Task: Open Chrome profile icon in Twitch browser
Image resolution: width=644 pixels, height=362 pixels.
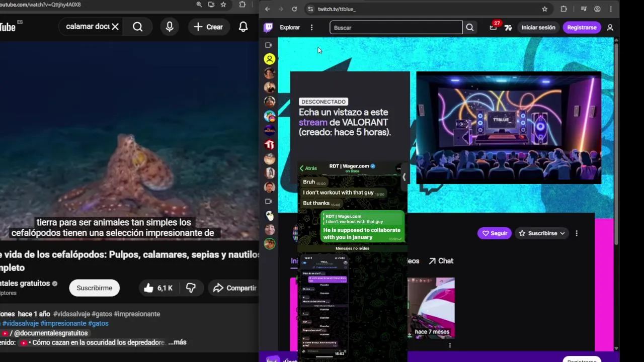Action: tap(597, 9)
